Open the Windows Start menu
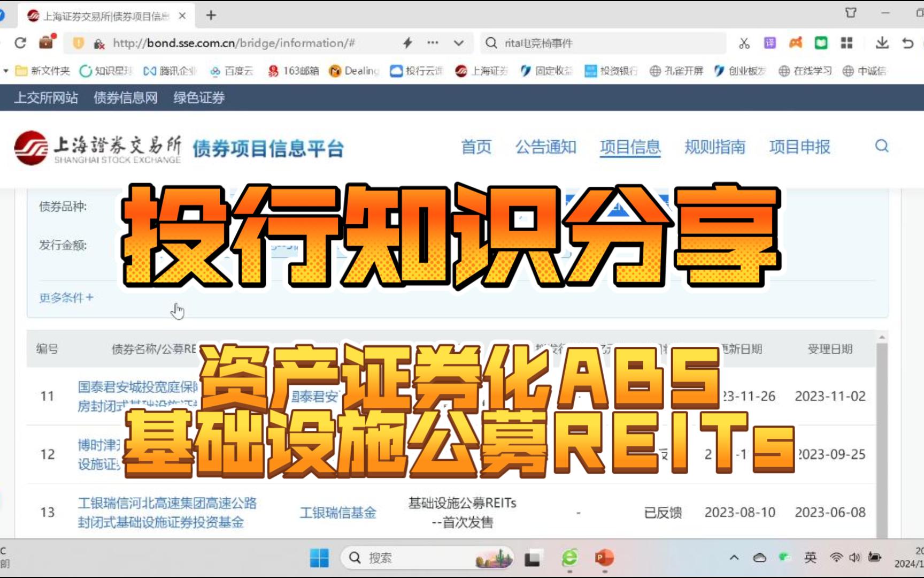 click(x=320, y=558)
